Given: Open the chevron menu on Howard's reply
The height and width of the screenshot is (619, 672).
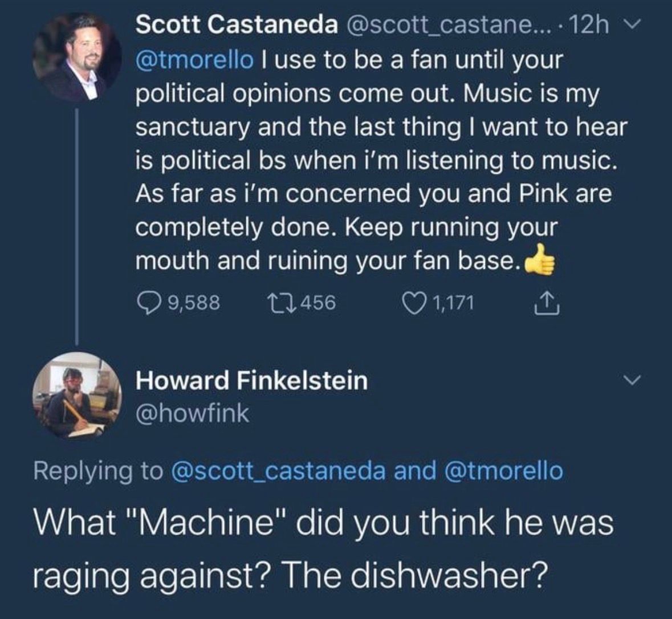Looking at the screenshot, I should click(x=633, y=379).
